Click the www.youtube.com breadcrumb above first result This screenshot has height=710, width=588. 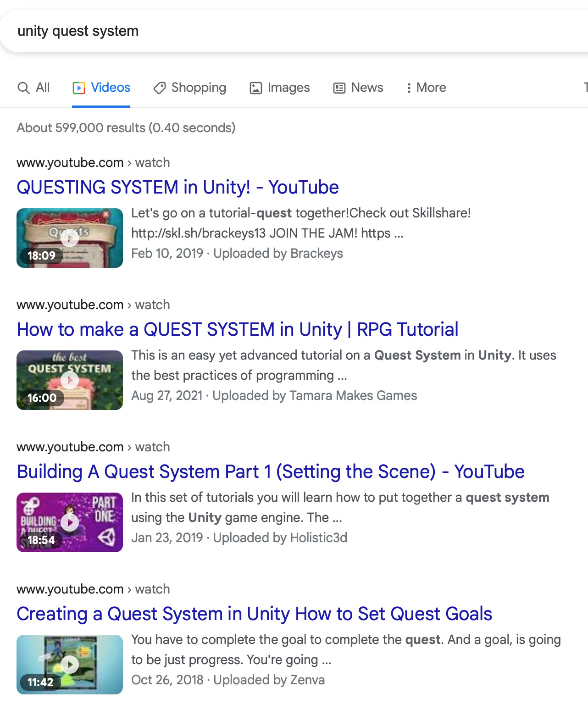(x=70, y=162)
